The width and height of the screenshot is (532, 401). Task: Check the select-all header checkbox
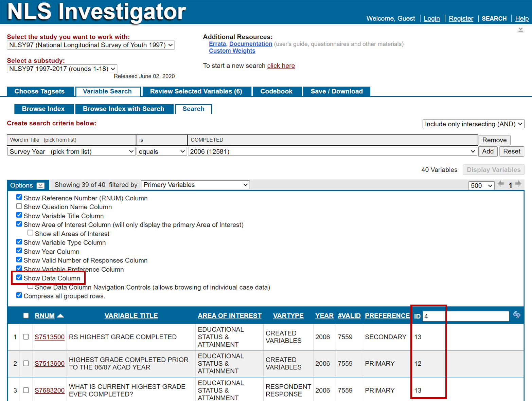(26, 315)
